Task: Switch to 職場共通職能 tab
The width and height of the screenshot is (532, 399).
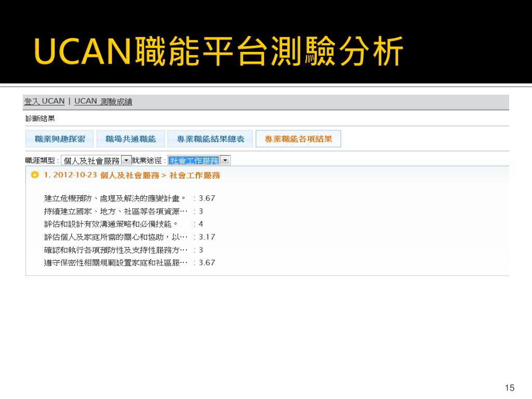Action: (x=130, y=139)
